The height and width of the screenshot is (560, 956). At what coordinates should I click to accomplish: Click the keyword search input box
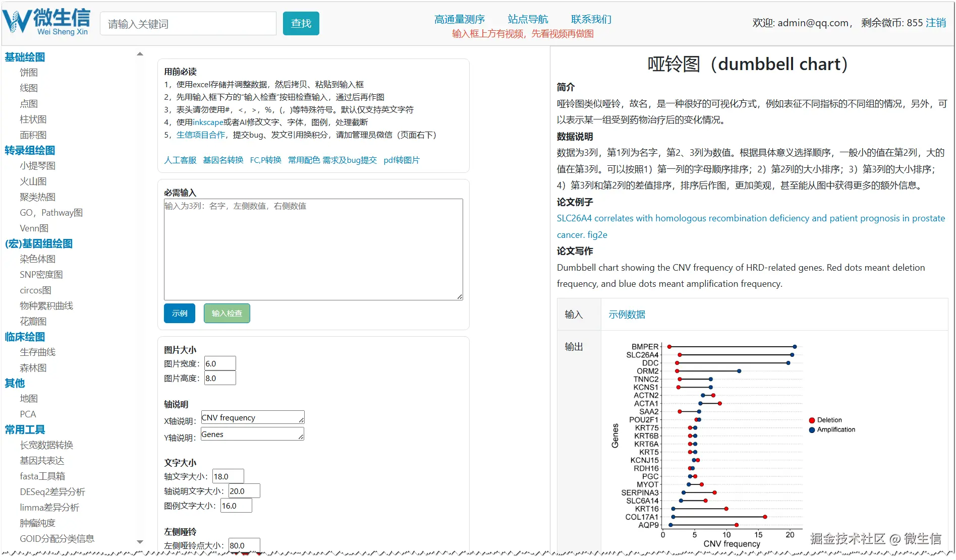click(x=188, y=24)
